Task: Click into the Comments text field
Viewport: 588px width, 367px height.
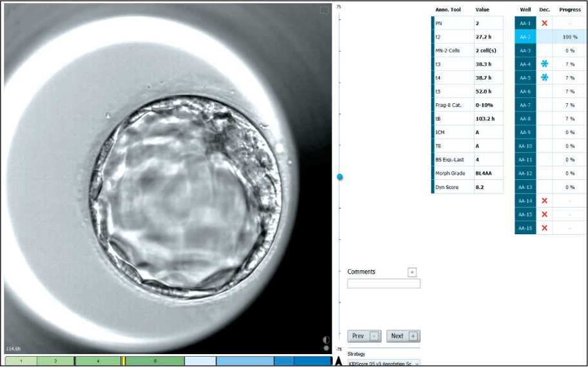Action: click(x=384, y=283)
